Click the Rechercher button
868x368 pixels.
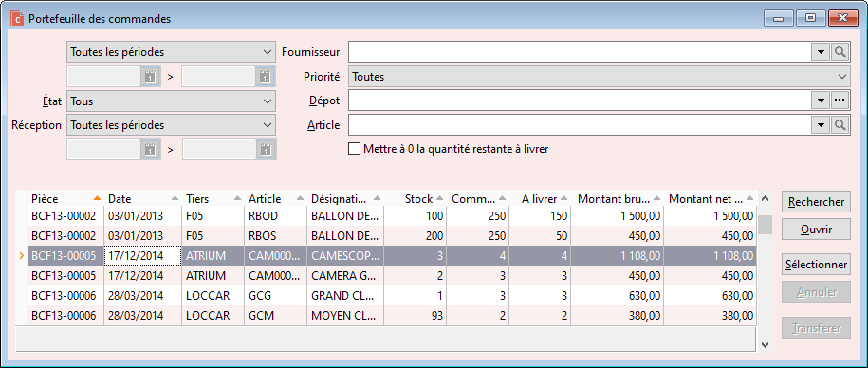[x=816, y=202]
